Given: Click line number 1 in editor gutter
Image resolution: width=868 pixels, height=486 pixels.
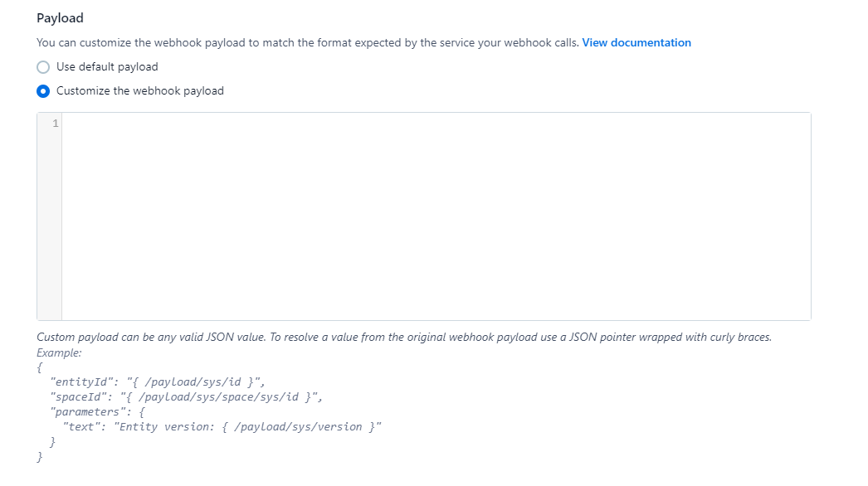Looking at the screenshot, I should tap(56, 124).
